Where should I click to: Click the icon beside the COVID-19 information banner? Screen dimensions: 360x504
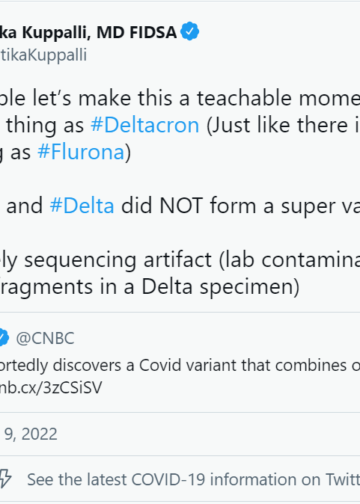click(x=5, y=479)
